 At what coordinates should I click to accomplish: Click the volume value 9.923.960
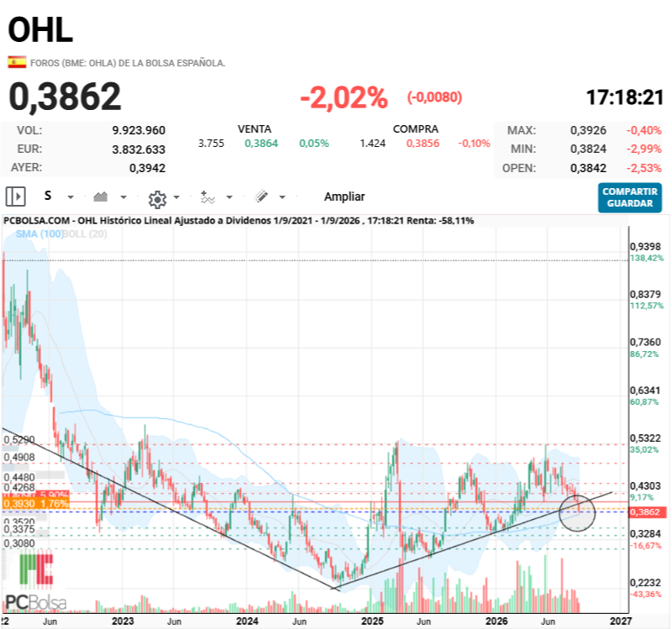click(x=139, y=130)
